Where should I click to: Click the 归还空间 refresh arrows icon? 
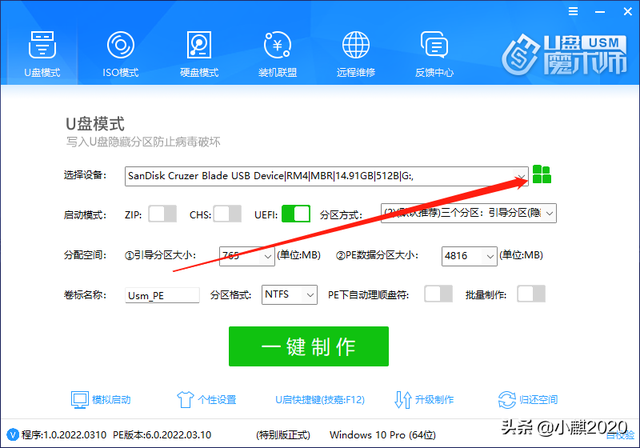507,399
